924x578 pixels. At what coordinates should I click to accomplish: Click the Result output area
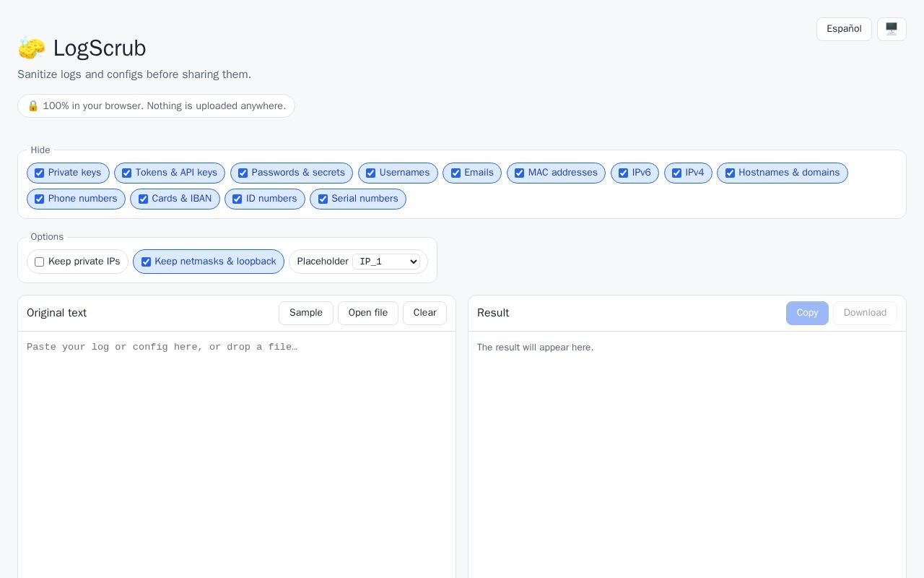(x=687, y=455)
